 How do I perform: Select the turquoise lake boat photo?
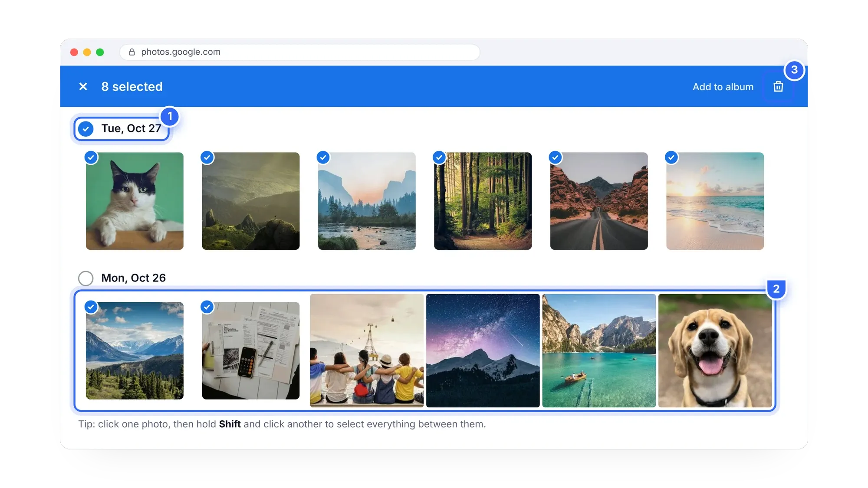(x=599, y=350)
